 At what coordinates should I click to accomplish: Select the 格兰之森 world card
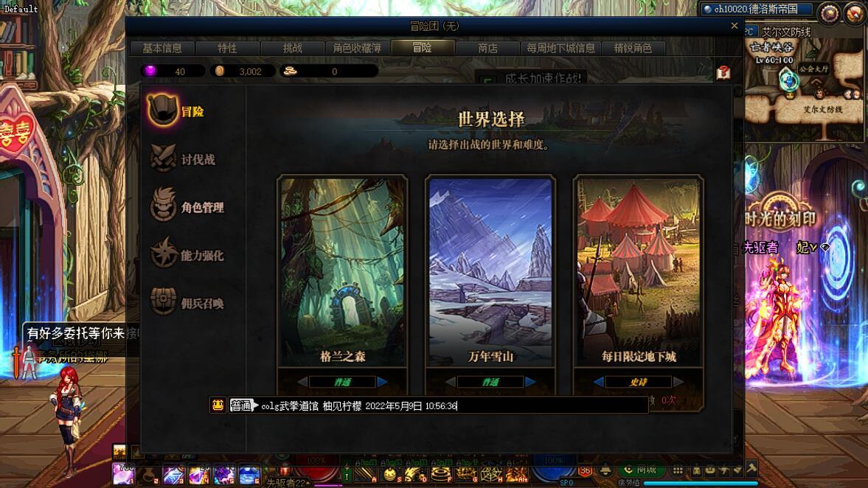point(342,271)
